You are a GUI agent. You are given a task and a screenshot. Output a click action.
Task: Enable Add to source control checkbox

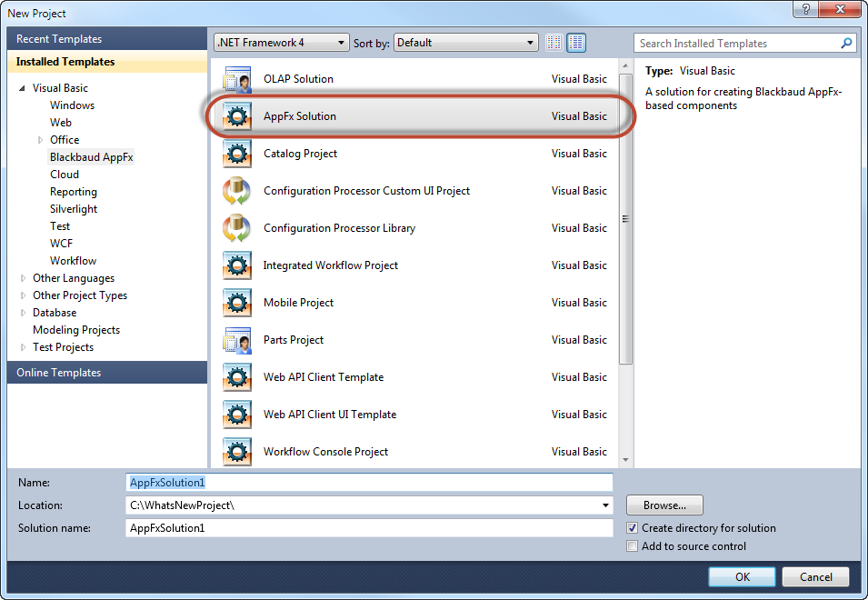tap(633, 546)
